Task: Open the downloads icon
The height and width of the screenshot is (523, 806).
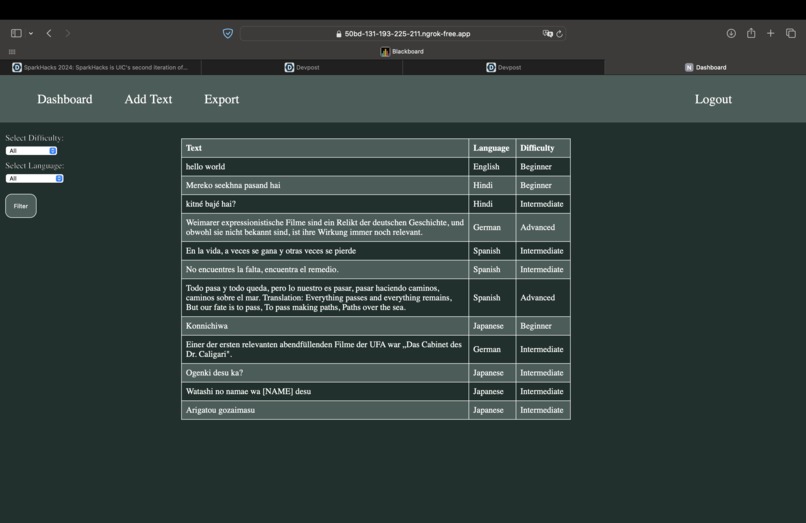Action: (x=731, y=33)
